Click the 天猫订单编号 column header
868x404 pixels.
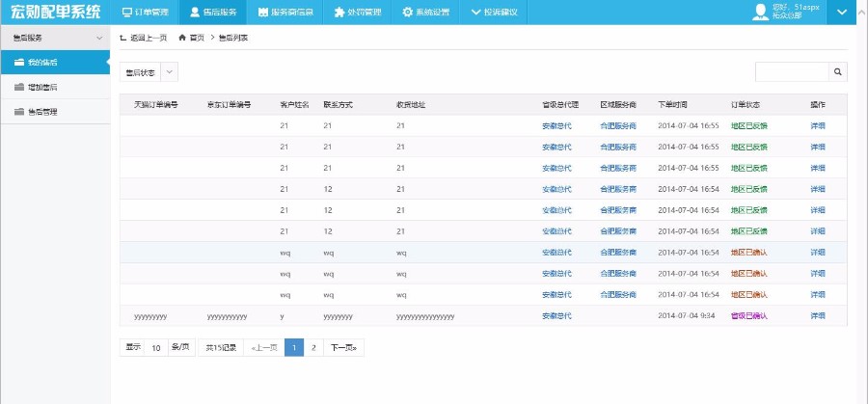click(x=156, y=104)
